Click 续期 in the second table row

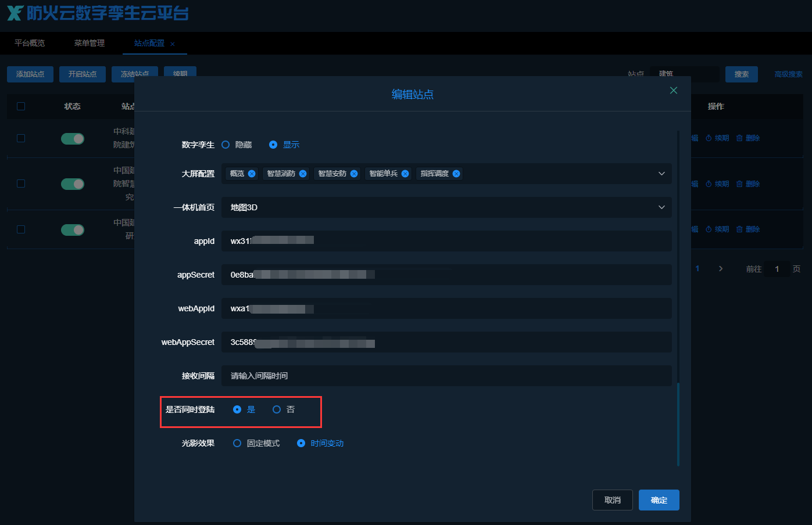point(717,184)
